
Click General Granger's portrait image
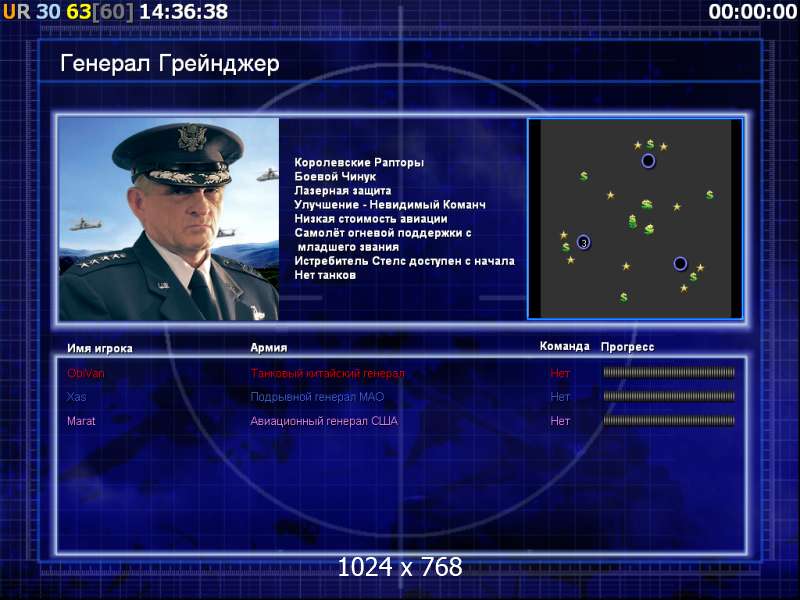point(169,219)
